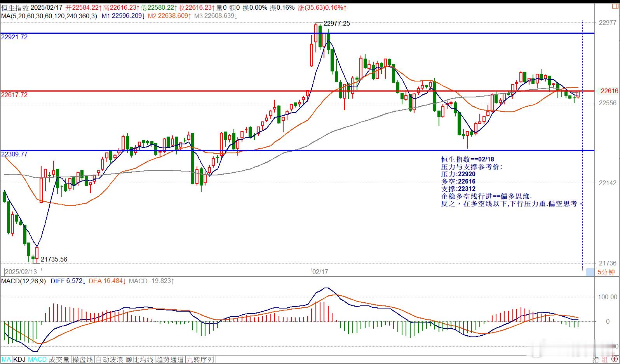The width and height of the screenshot is (620, 364).
Task: Click the M3 22608.639 value
Action: pos(216,16)
